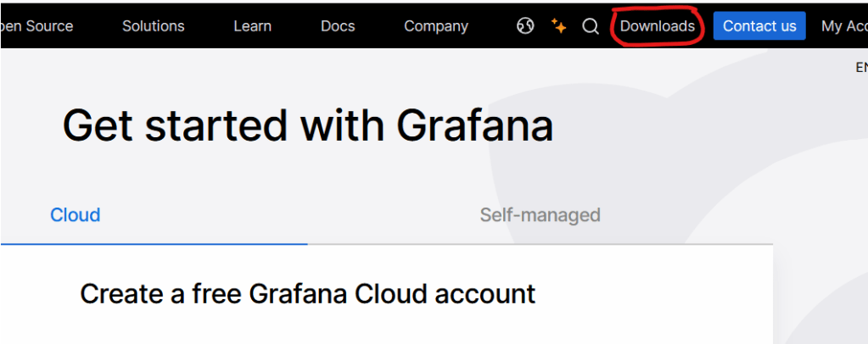Open the EN language selector

pos(860,68)
